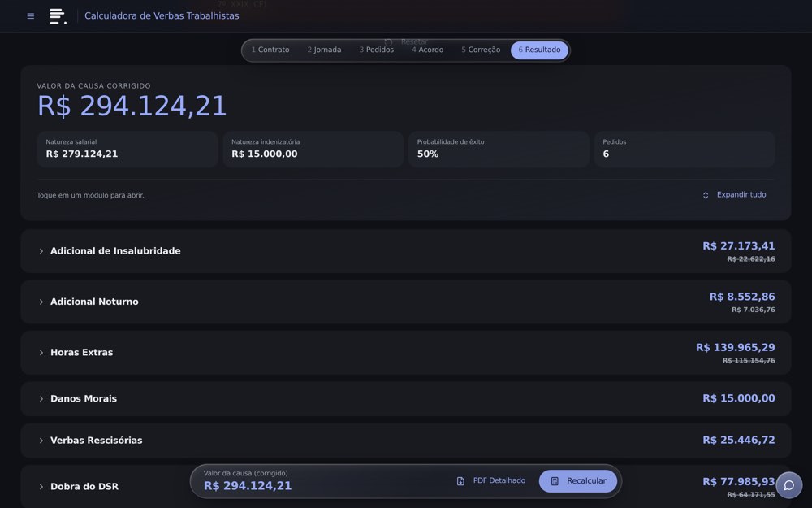
Task: Go to step 5 Correção
Action: 481,50
